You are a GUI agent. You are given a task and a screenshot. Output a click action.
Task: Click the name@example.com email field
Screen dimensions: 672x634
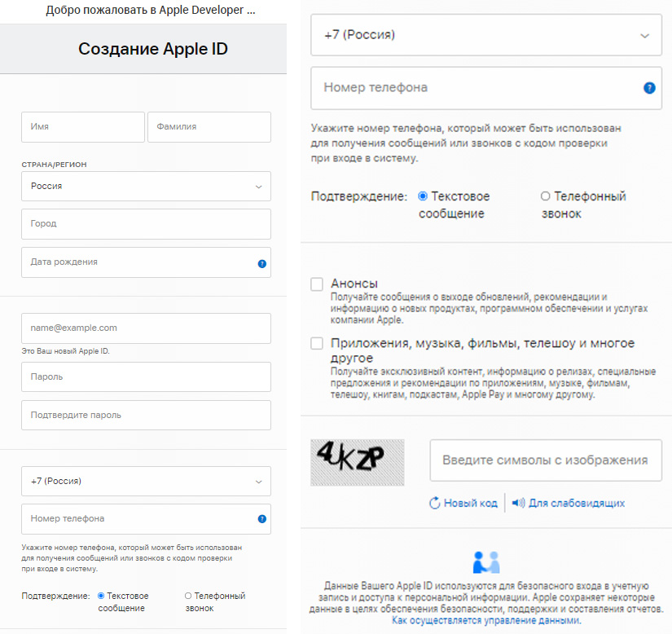pyautogui.click(x=146, y=328)
